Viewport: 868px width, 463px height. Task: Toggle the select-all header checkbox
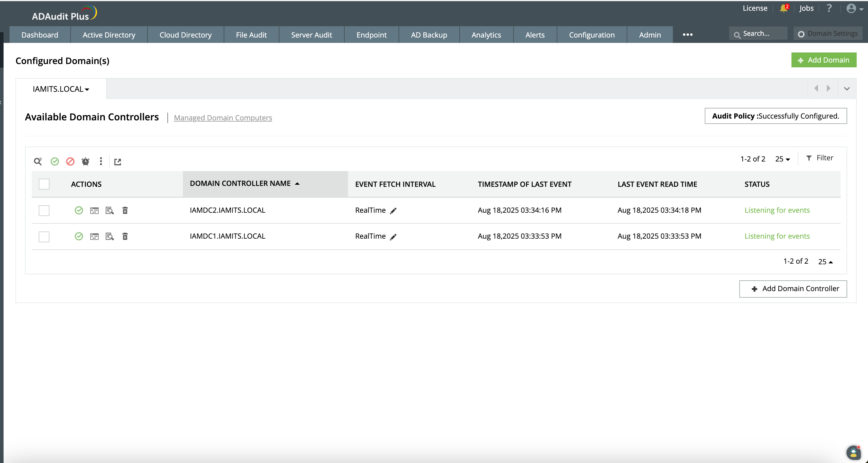(44, 184)
